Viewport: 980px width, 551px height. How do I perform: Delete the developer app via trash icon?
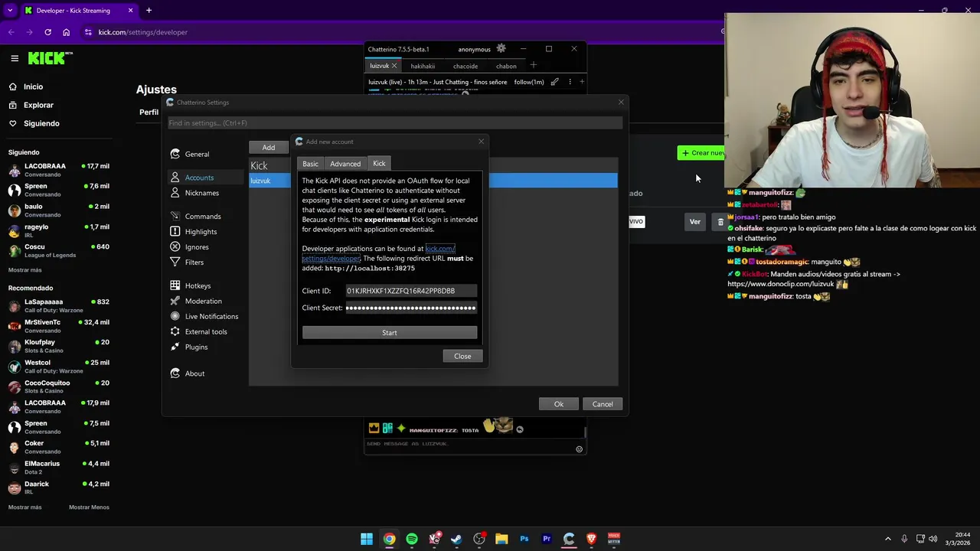(x=720, y=222)
